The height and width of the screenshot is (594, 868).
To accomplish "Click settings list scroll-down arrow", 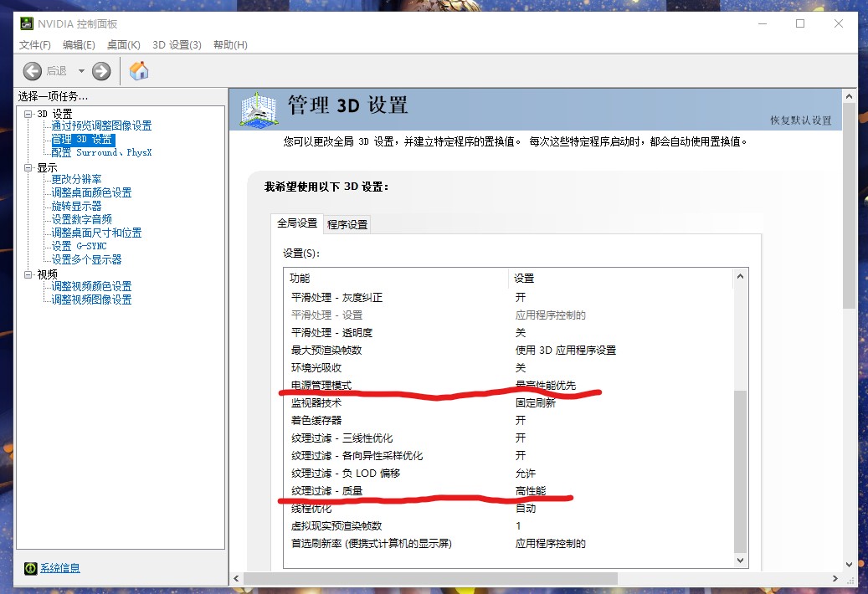I will click(740, 561).
